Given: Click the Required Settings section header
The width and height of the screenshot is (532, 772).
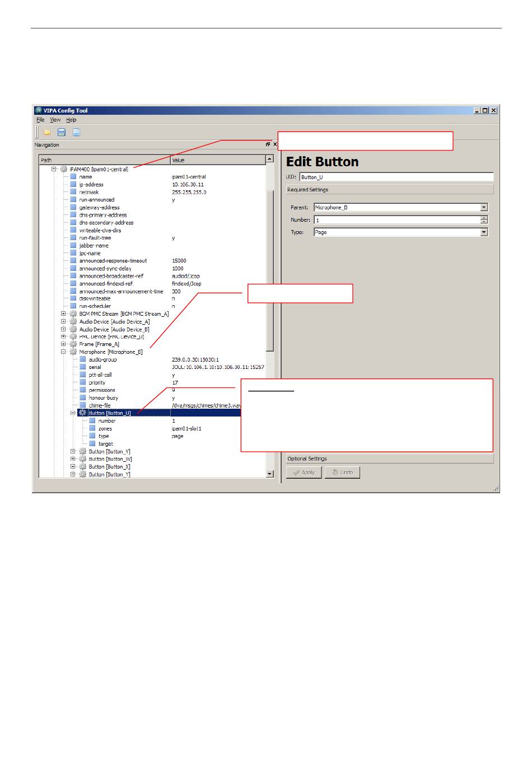Looking at the screenshot, I should (390, 190).
